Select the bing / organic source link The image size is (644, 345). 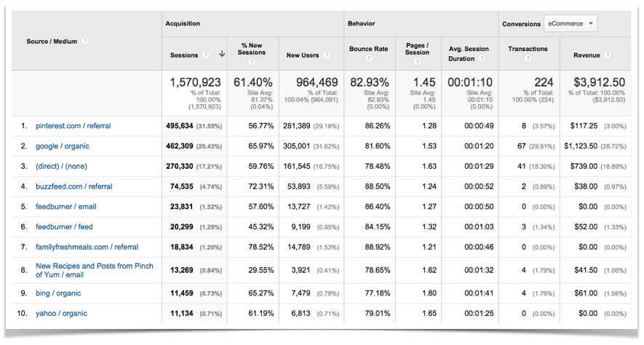coord(58,293)
